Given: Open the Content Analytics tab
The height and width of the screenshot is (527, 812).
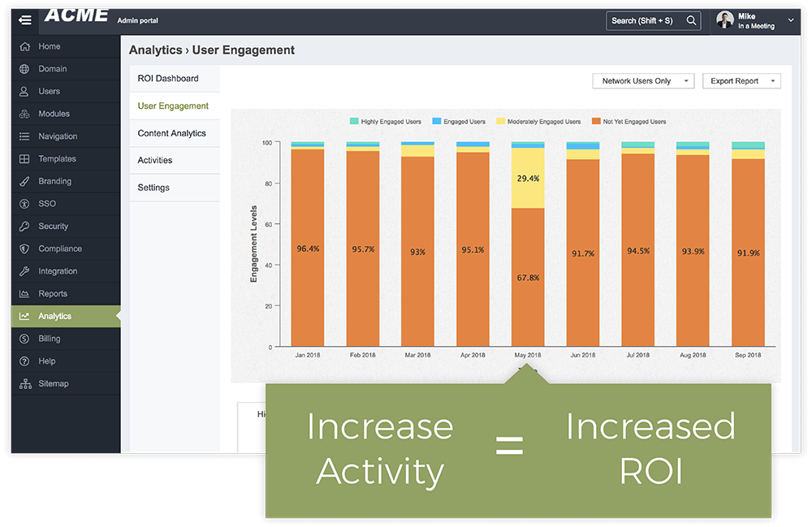Looking at the screenshot, I should (171, 133).
